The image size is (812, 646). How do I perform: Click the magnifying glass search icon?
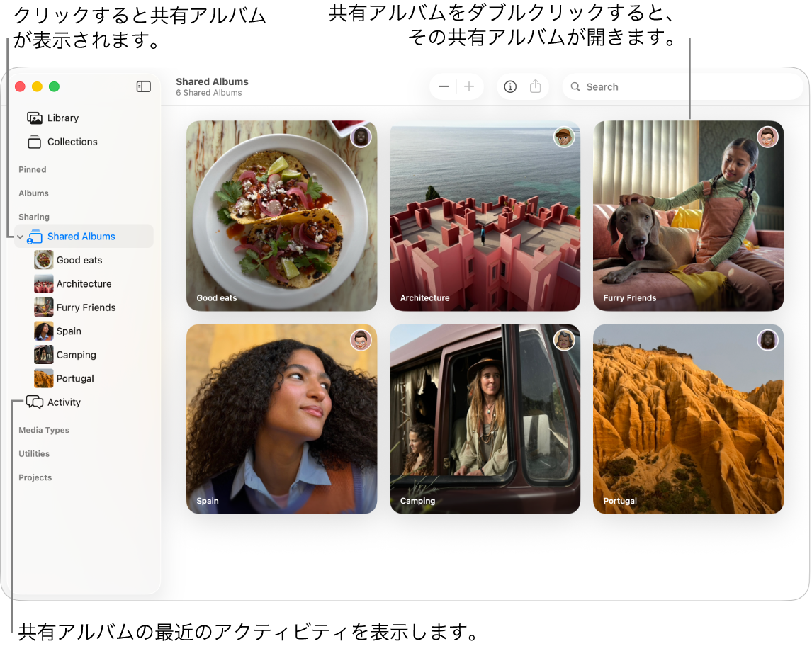click(575, 87)
